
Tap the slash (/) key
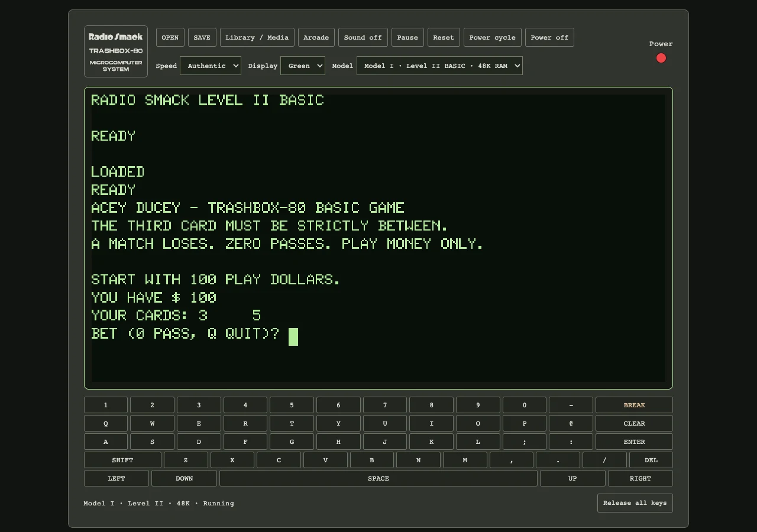[x=604, y=460]
